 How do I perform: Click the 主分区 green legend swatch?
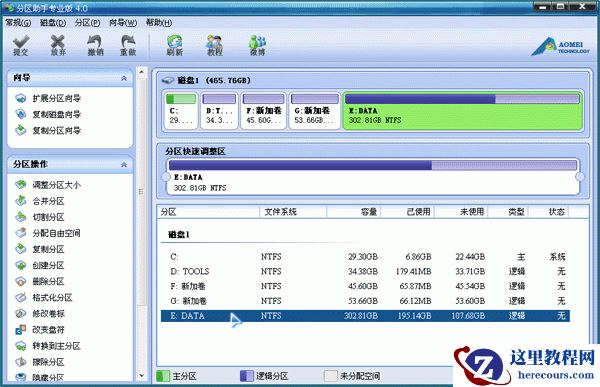pyautogui.click(x=163, y=376)
